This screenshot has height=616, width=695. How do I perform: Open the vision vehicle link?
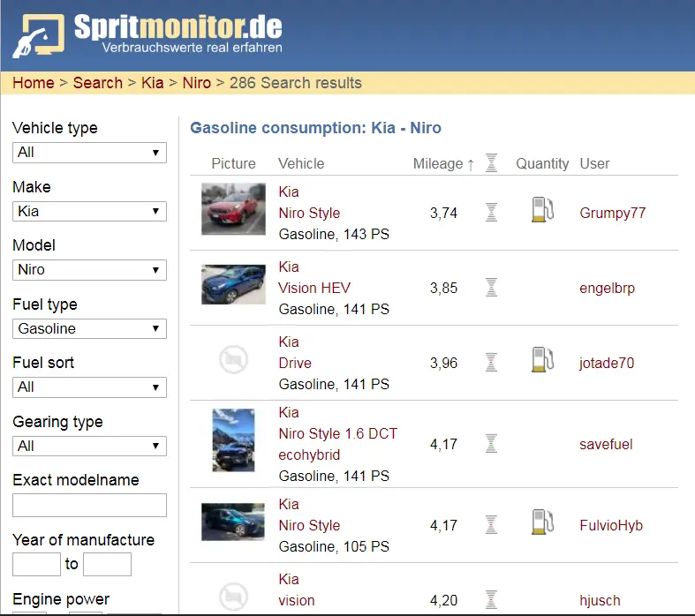click(297, 600)
